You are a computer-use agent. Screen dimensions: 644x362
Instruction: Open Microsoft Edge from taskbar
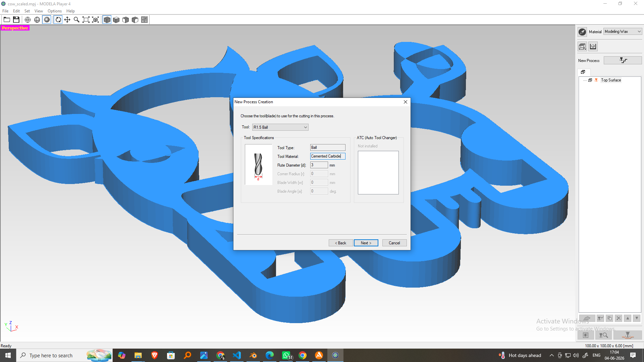[x=270, y=355]
